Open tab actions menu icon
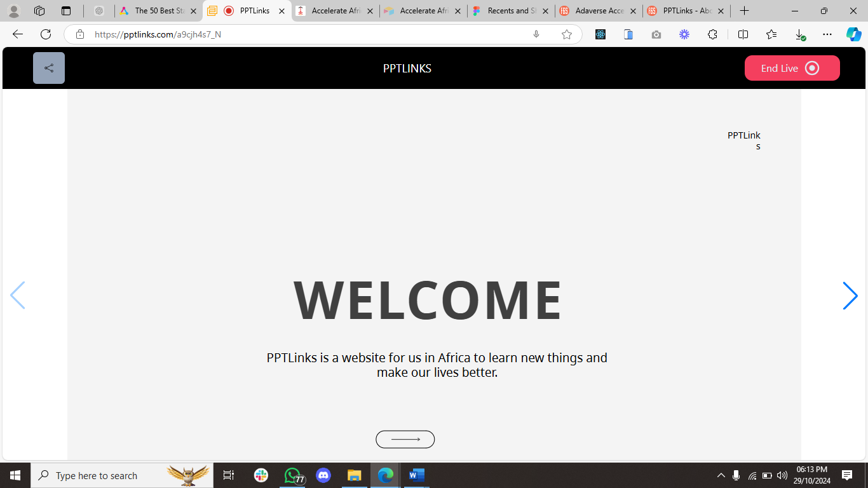 coord(66,11)
